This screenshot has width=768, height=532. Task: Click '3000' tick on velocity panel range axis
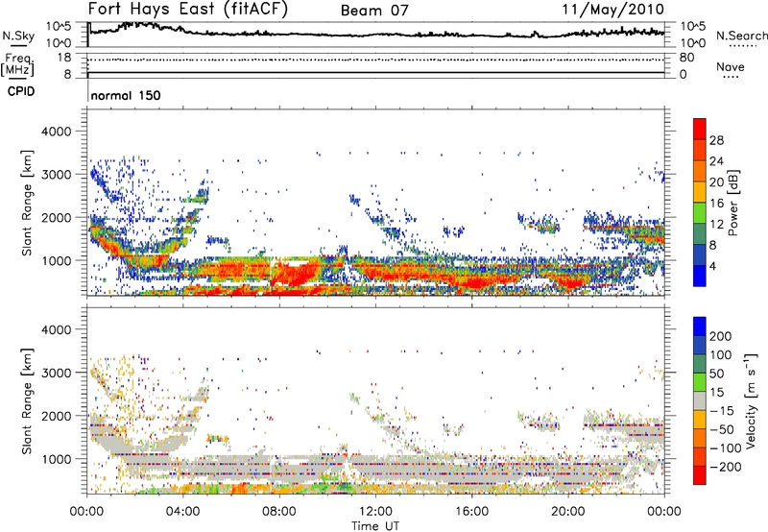57,373
